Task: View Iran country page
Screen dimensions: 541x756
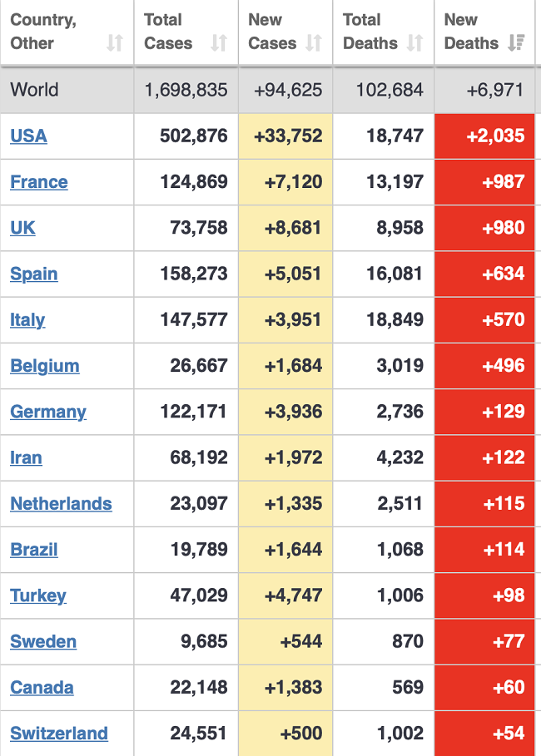Action: coord(26,457)
